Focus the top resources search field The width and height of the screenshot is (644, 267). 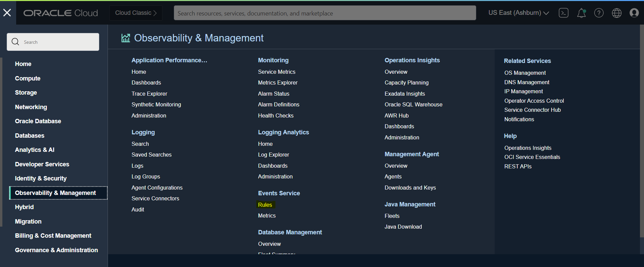(325, 13)
